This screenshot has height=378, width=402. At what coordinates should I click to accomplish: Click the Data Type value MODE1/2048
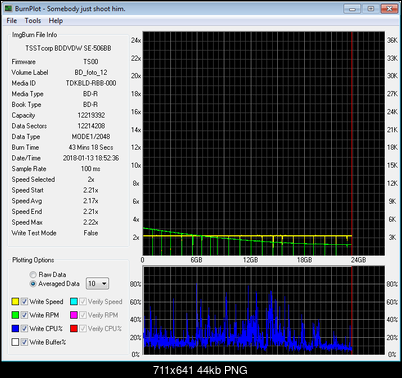tap(91, 137)
